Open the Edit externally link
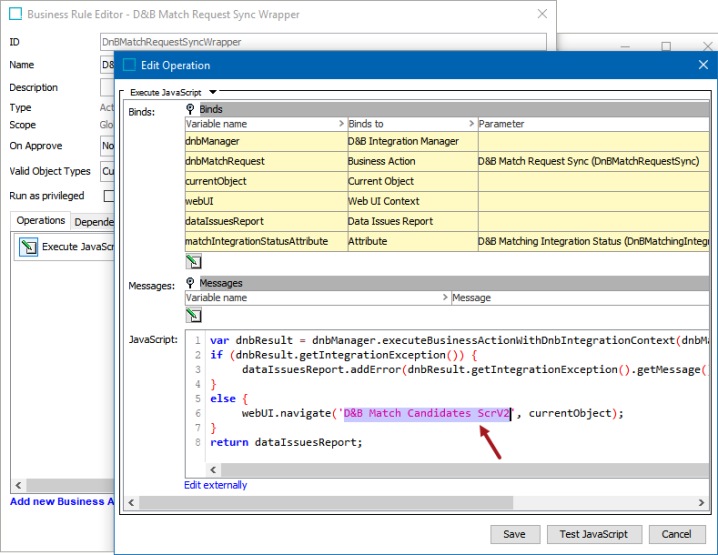 coord(215,485)
